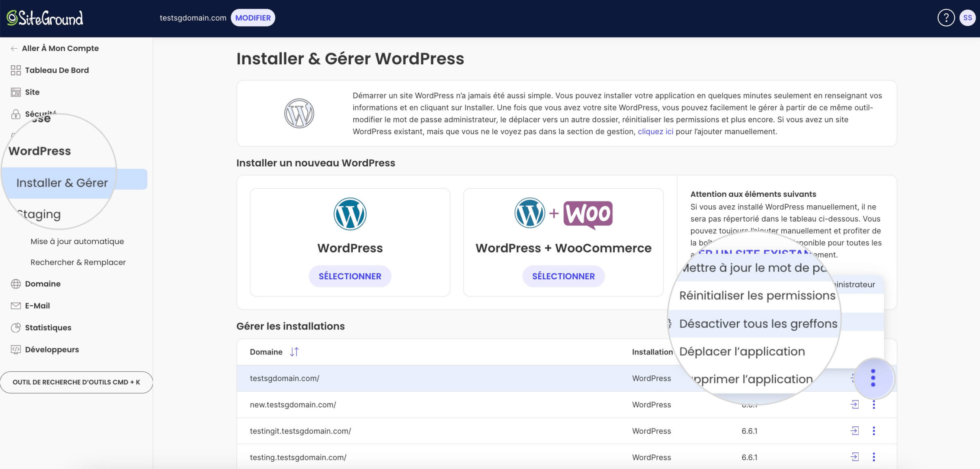Select Déplacer l'application menu entry

point(742,351)
